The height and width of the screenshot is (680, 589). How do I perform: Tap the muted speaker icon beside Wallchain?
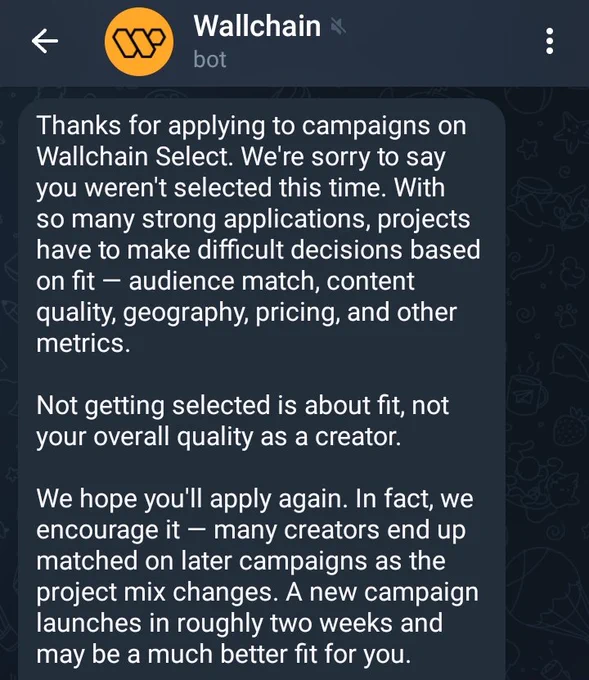click(x=338, y=27)
